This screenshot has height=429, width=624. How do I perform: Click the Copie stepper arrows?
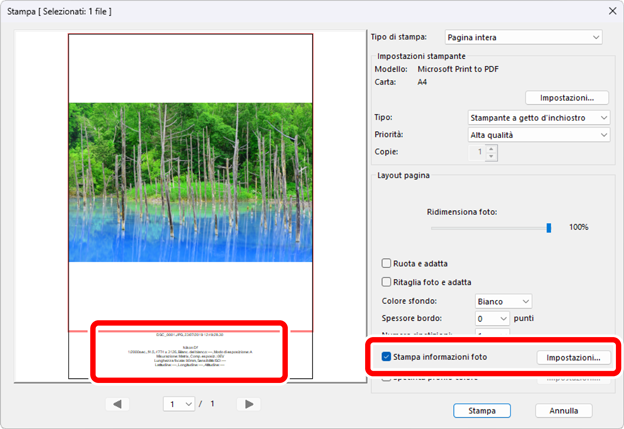coord(491,152)
